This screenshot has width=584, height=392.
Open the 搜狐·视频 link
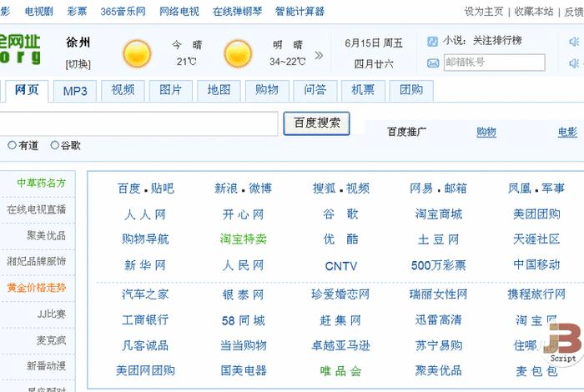341,188
